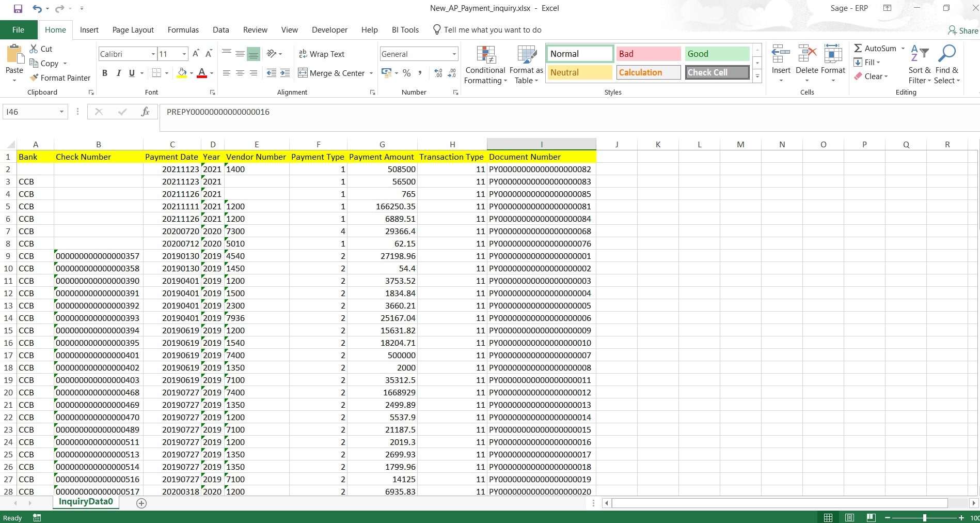Switch to the Formulas tab

click(x=183, y=29)
